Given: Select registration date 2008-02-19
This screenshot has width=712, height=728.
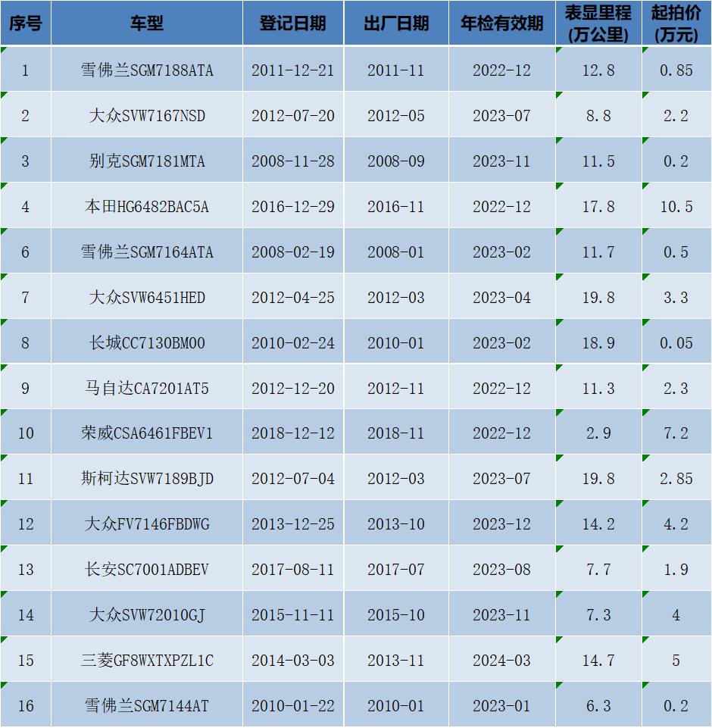Looking at the screenshot, I should coord(293,252).
